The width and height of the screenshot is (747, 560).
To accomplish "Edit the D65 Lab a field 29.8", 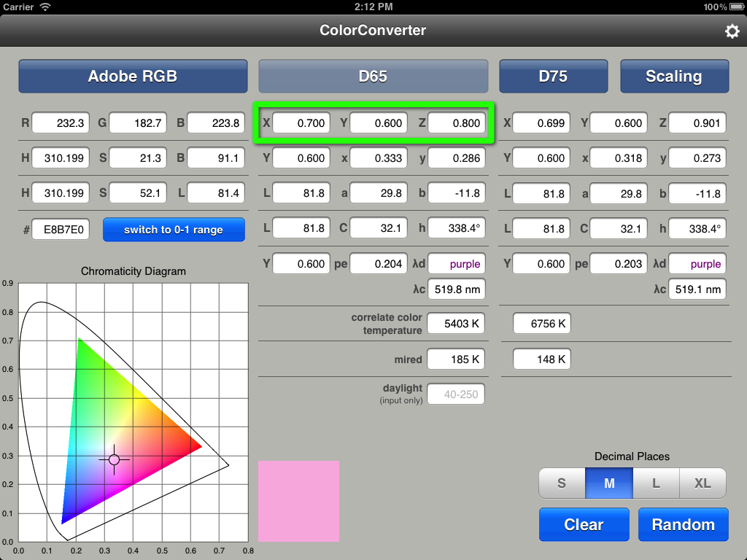I will coord(379,192).
